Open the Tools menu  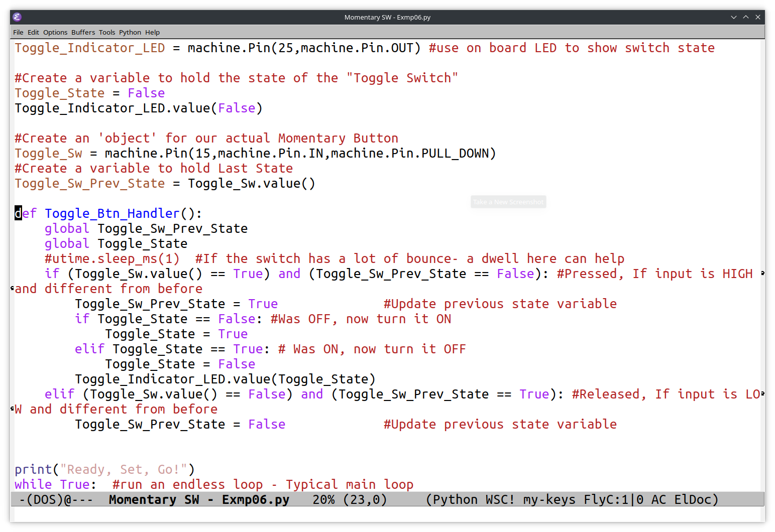(x=107, y=32)
